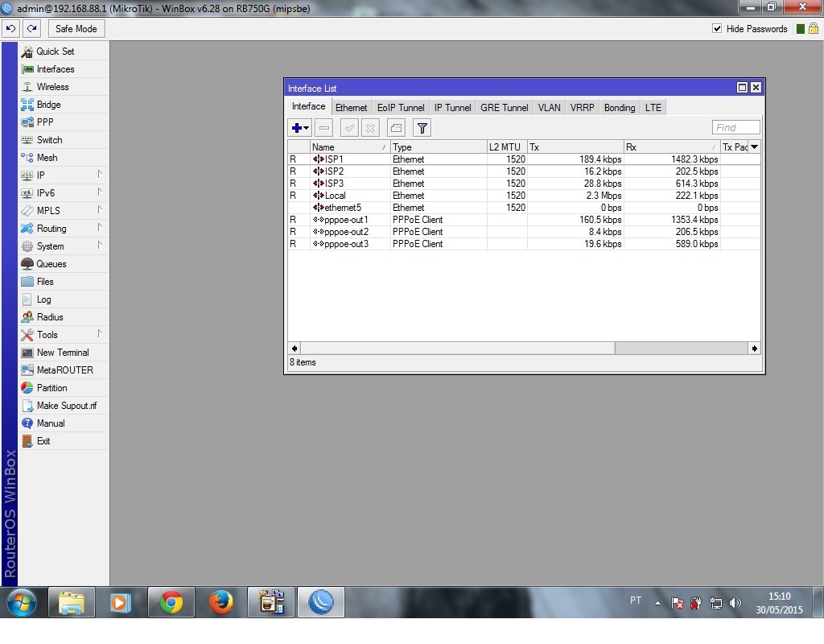Click the Radius icon in the sidebar
824x644 pixels.
[x=27, y=317]
